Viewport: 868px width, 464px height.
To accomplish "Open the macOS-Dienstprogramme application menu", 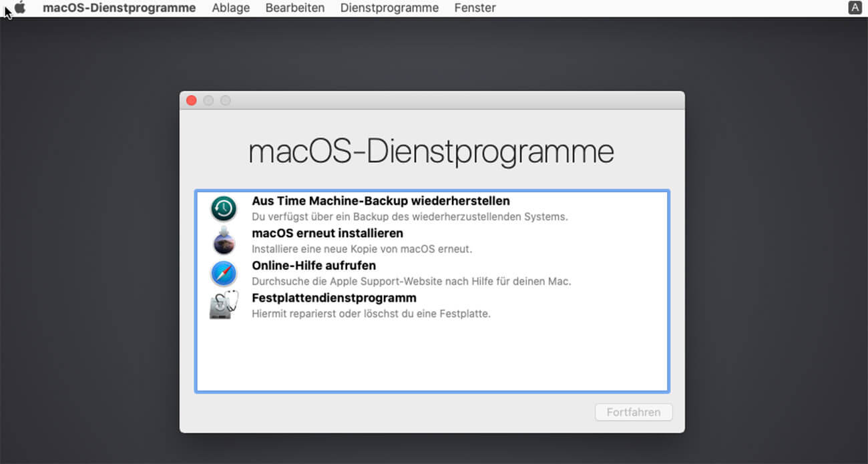I will click(x=120, y=8).
